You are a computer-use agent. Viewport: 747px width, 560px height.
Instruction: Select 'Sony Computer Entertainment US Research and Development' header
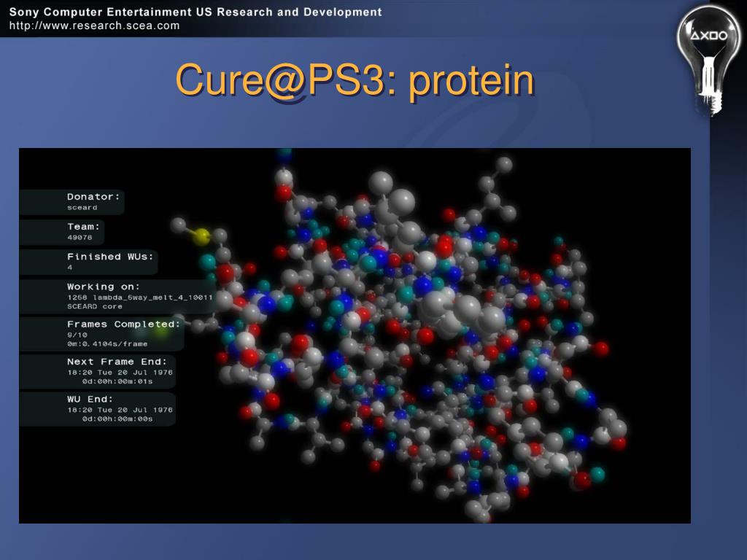pos(196,12)
